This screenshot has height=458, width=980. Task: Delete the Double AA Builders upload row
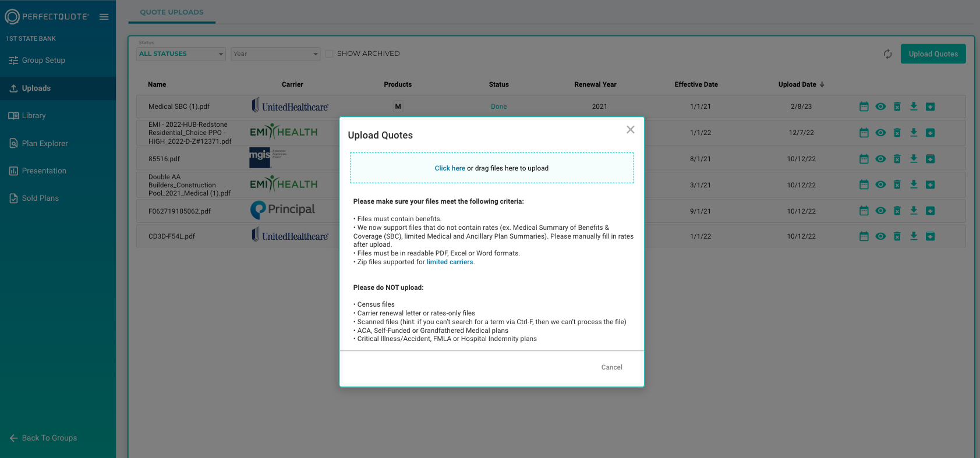tap(897, 185)
